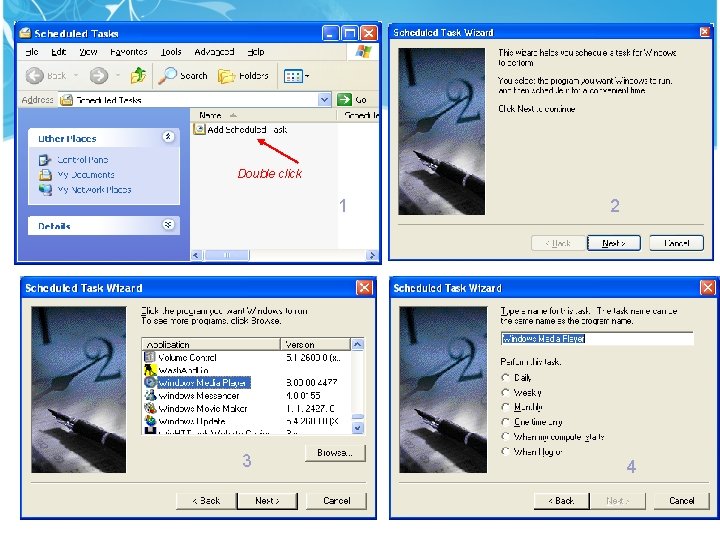Select When my computer starts option

506,437
